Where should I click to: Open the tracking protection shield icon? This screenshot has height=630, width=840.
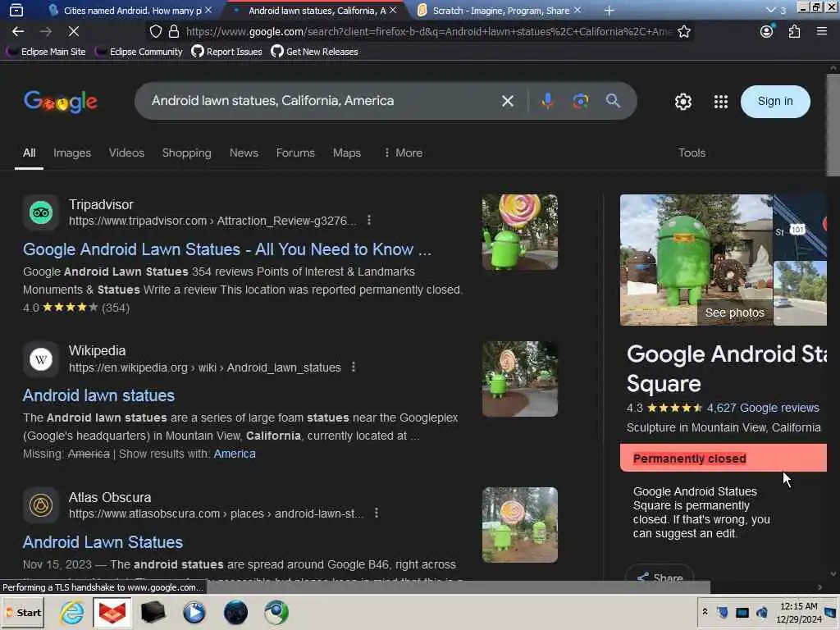(x=155, y=32)
